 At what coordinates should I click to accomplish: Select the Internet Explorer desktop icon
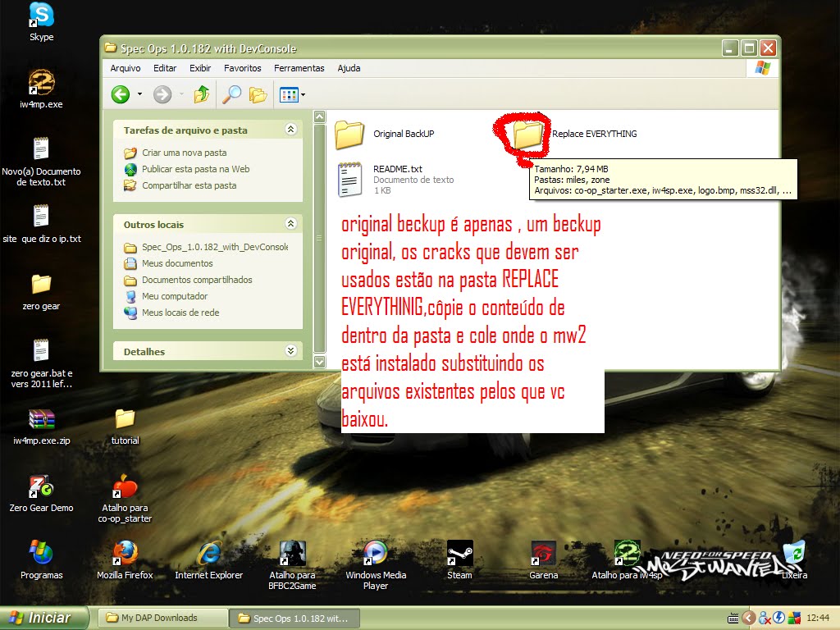[208, 560]
